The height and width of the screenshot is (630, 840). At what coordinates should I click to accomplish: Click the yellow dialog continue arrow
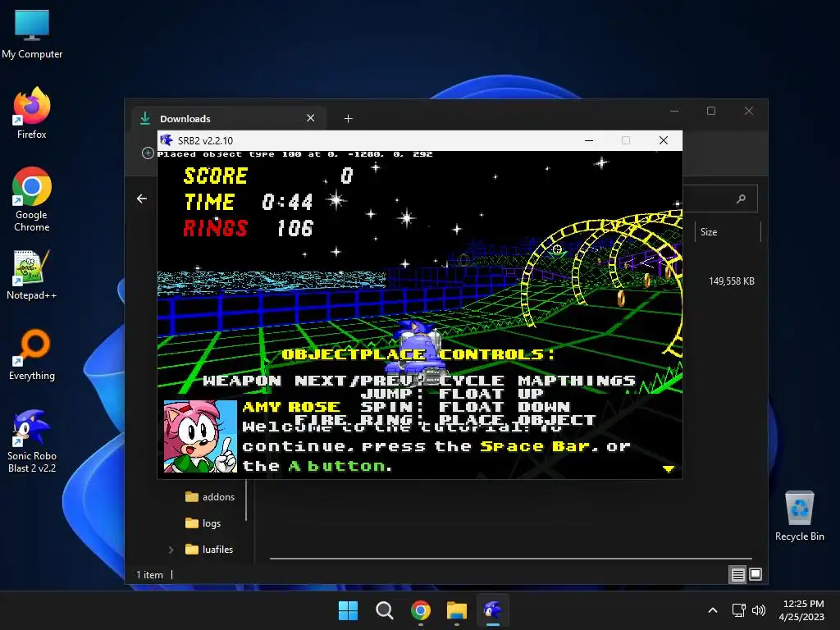click(x=668, y=468)
